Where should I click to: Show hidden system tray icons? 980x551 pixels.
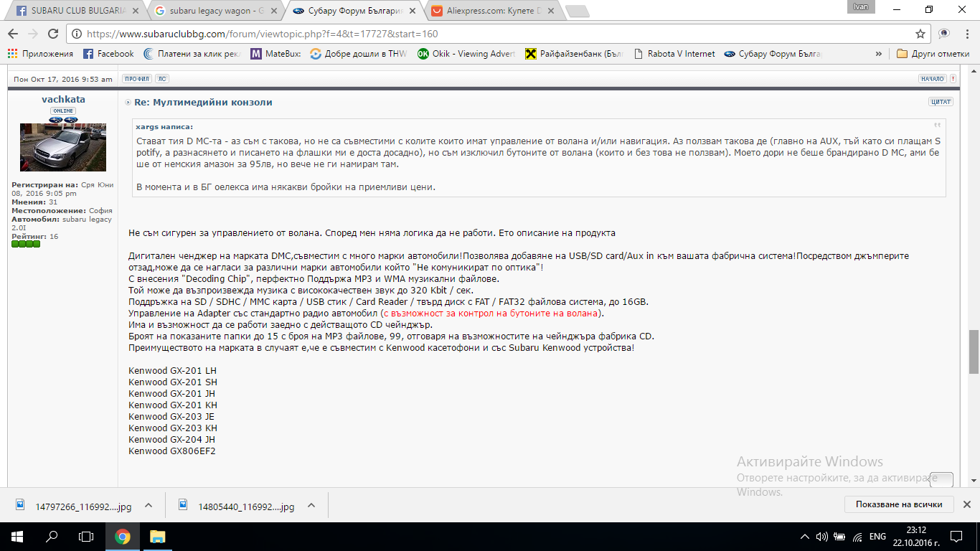click(805, 536)
